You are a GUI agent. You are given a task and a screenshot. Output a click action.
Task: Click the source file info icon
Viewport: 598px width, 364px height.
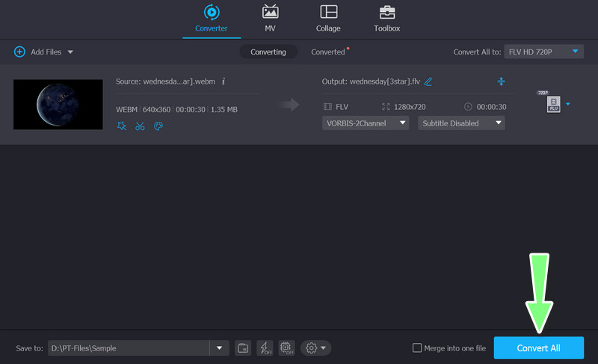click(x=224, y=81)
